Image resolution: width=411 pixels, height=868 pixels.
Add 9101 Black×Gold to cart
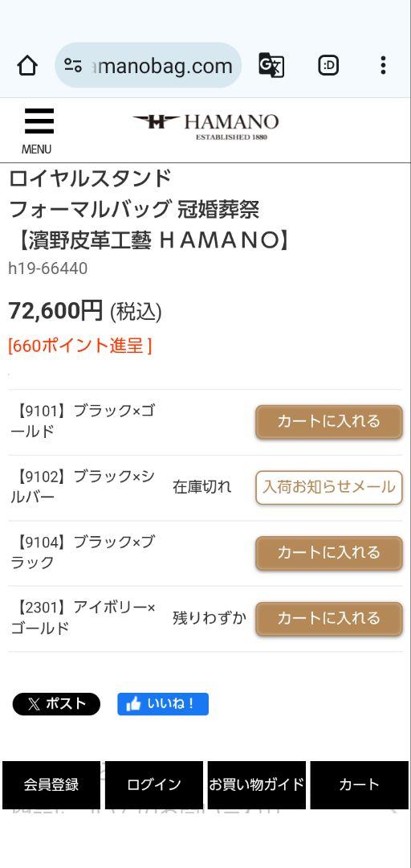pos(328,422)
